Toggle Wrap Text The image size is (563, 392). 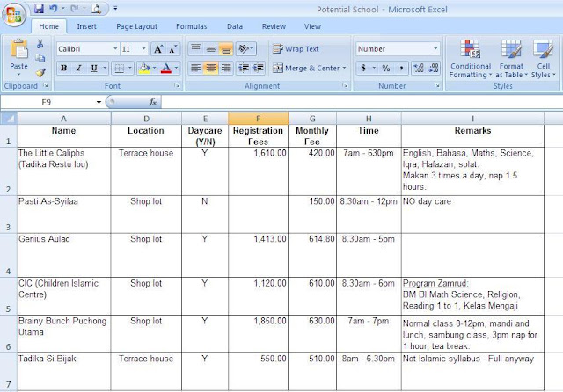[x=296, y=48]
